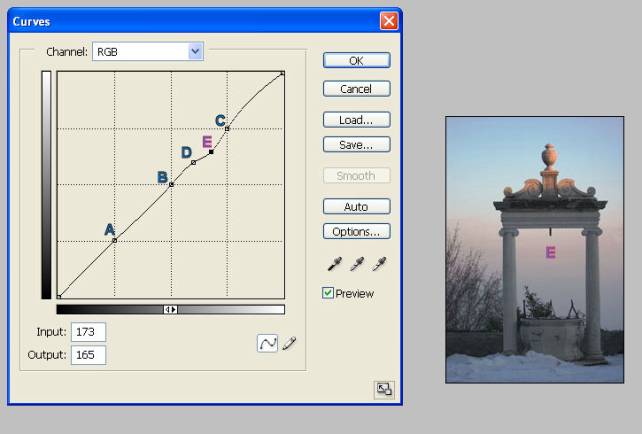Select the filled curve point E
Screen dimensions: 642x434
[x=211, y=152]
